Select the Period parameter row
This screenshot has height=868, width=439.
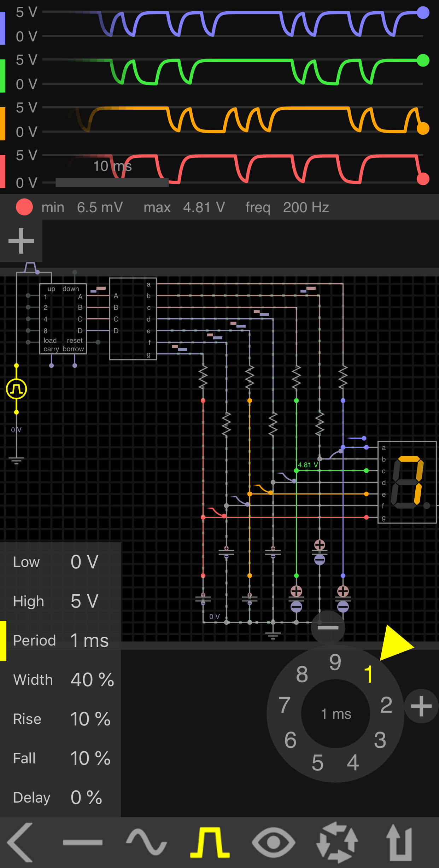tap(60, 641)
